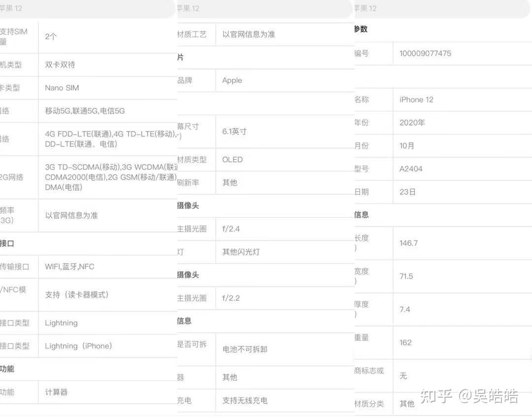Viewport: 532px width, 418px height.
Task: Click the 其他闪光灯 value
Action: click(x=241, y=252)
